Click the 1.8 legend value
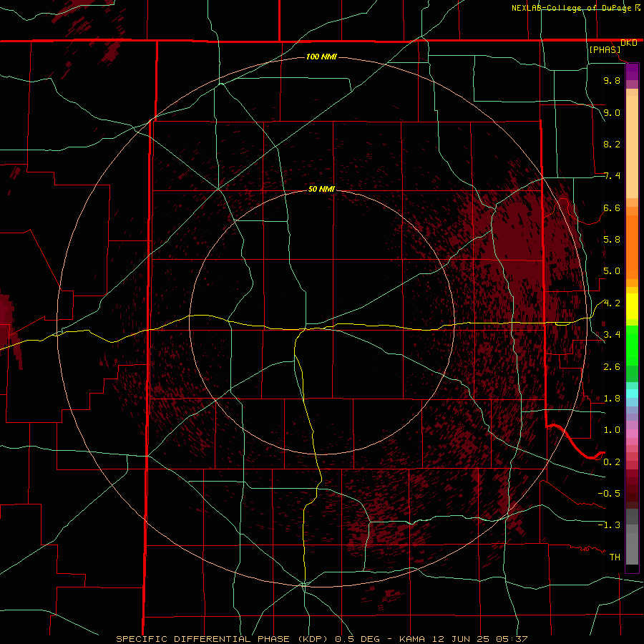The height and width of the screenshot is (644, 644). point(612,399)
